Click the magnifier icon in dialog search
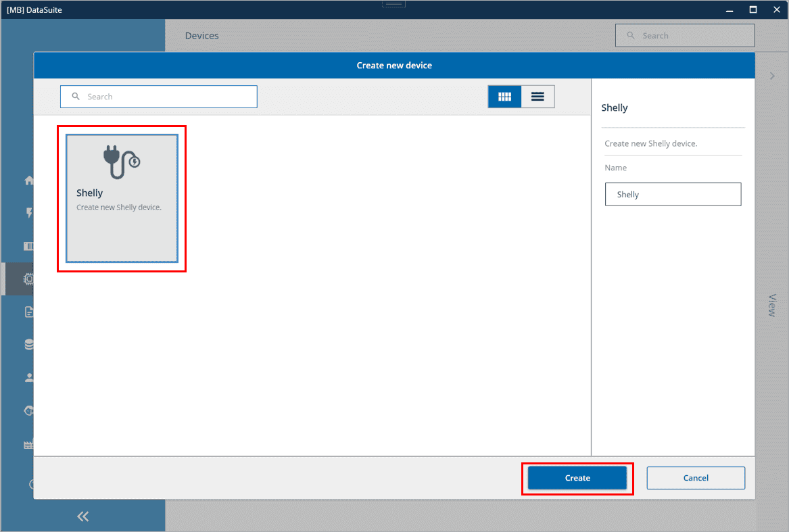Viewport: 789px width, 532px height. point(76,96)
